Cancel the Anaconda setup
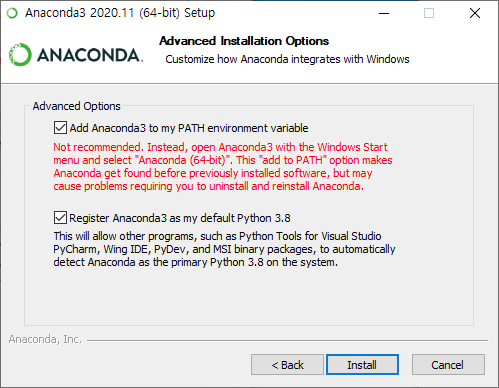The width and height of the screenshot is (499, 388). pos(448,365)
